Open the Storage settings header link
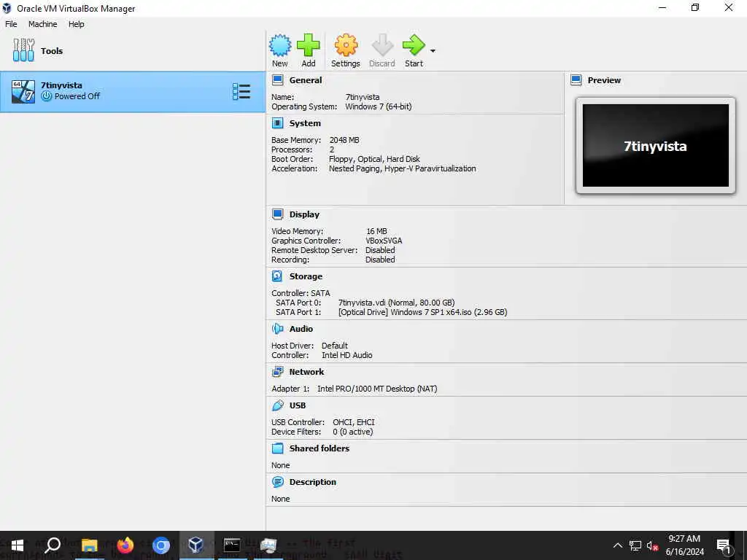The width and height of the screenshot is (747, 560). pyautogui.click(x=306, y=276)
